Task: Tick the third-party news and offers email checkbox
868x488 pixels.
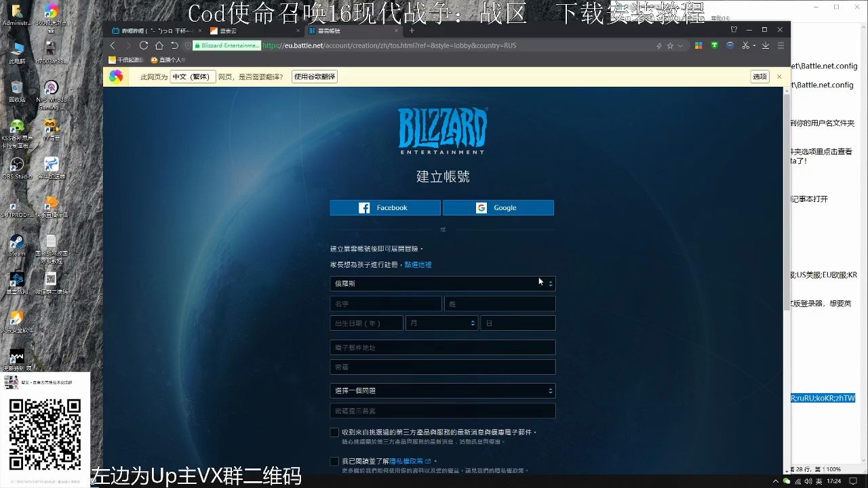Action: [x=334, y=432]
